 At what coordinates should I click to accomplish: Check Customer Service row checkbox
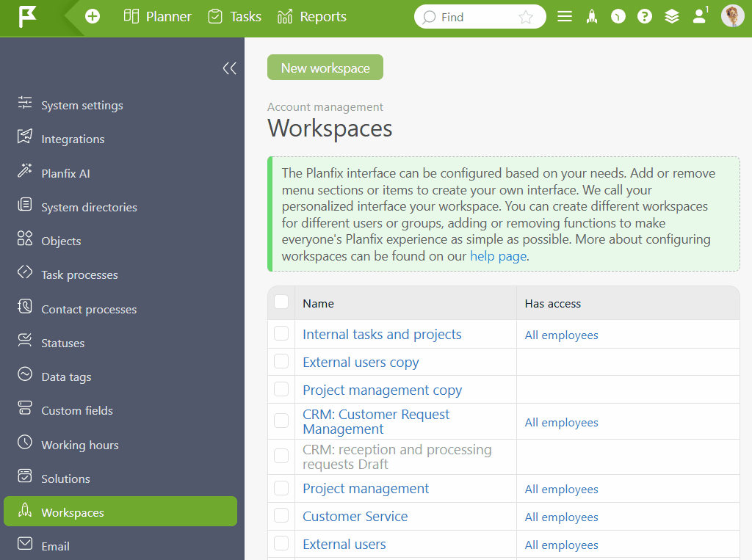[x=281, y=515]
